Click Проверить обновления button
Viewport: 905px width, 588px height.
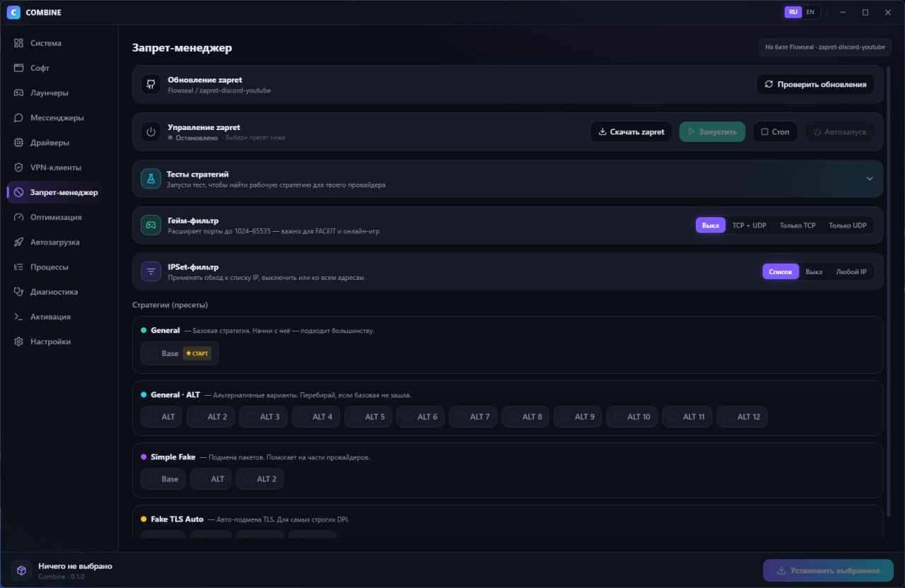click(x=815, y=85)
